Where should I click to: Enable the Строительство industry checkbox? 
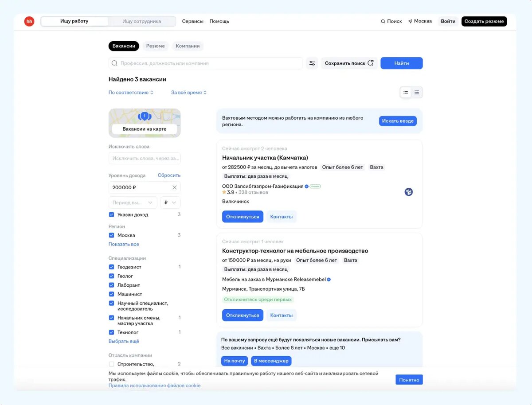coord(111,364)
